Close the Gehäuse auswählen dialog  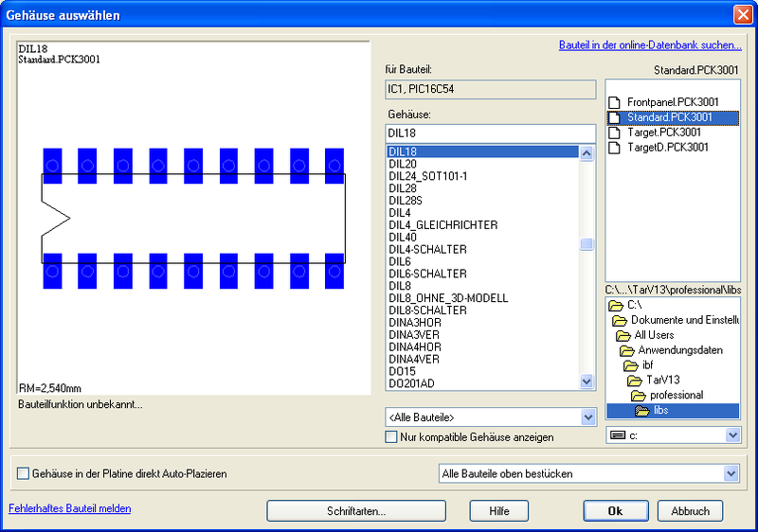click(743, 14)
